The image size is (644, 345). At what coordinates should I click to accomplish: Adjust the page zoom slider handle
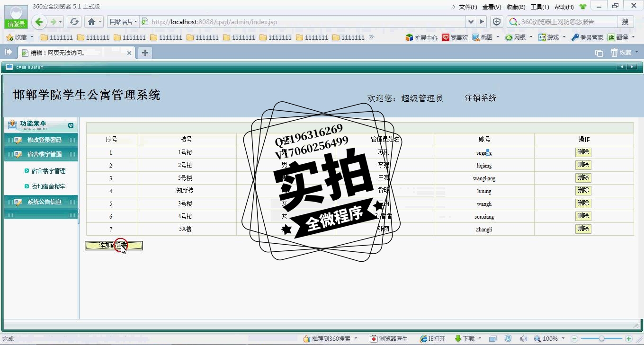click(x=601, y=339)
